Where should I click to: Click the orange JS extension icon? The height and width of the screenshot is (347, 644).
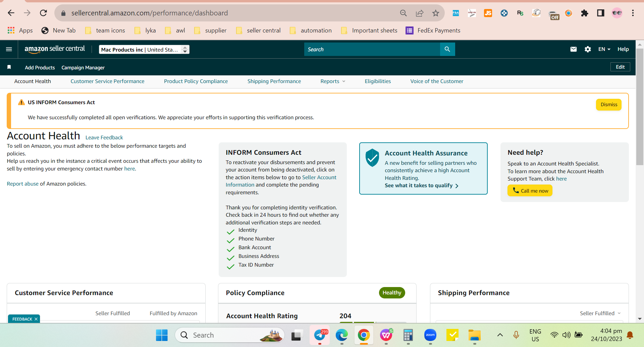point(488,13)
